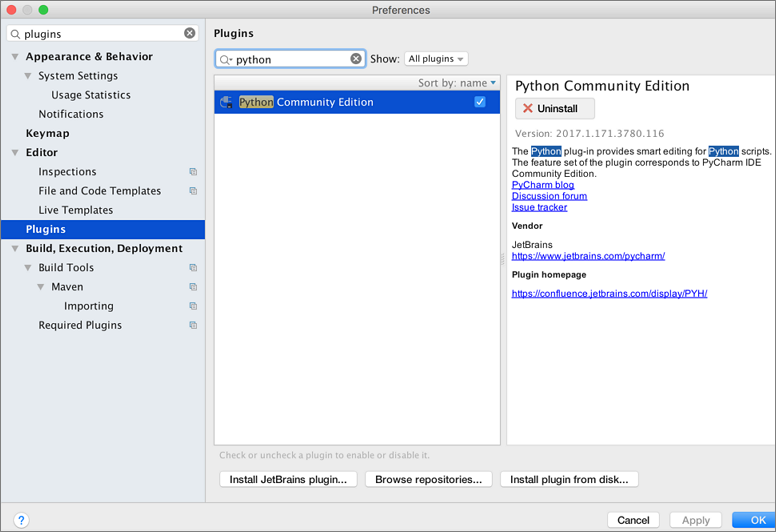Click the project-level icon beside File and Code Templates

point(193,191)
